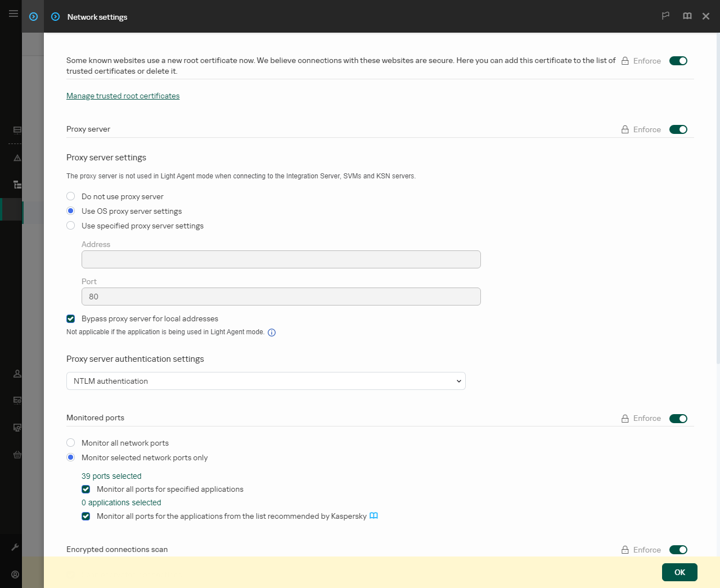The height and width of the screenshot is (588, 720).
Task: Open Manage trusted root certificates link
Action: pos(123,96)
